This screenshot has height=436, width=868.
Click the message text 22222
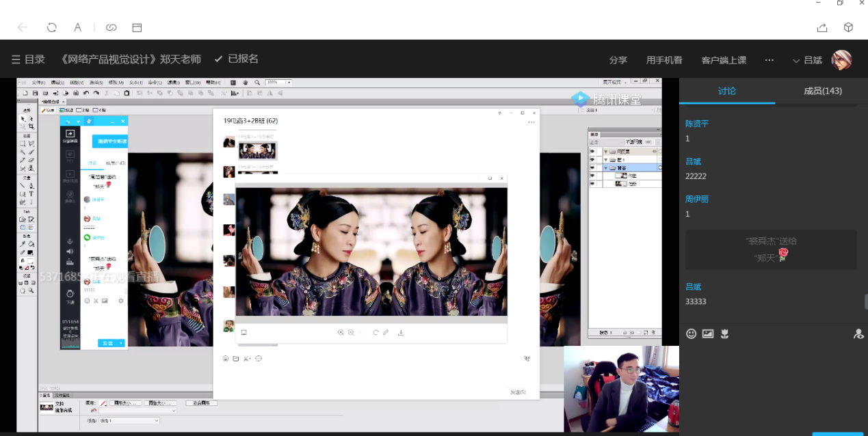[x=696, y=176]
